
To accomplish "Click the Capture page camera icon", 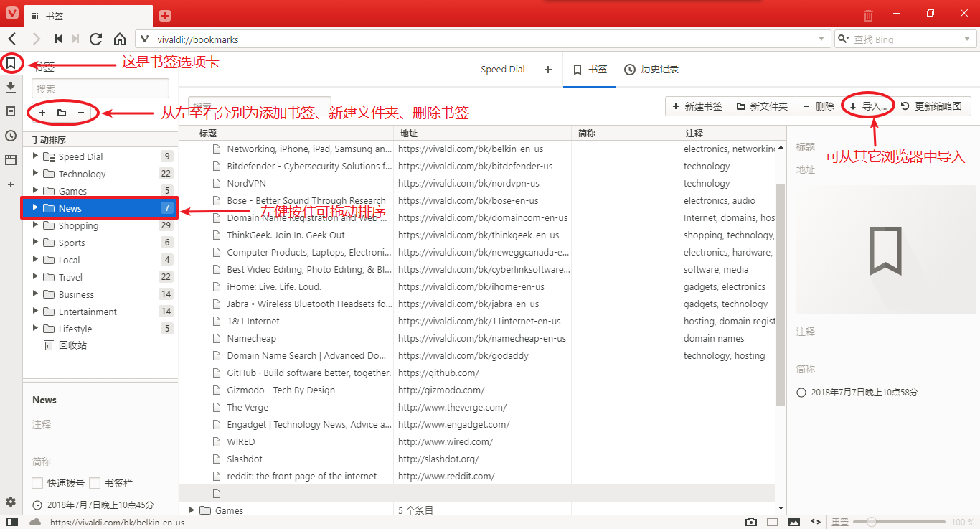I will coord(751,522).
